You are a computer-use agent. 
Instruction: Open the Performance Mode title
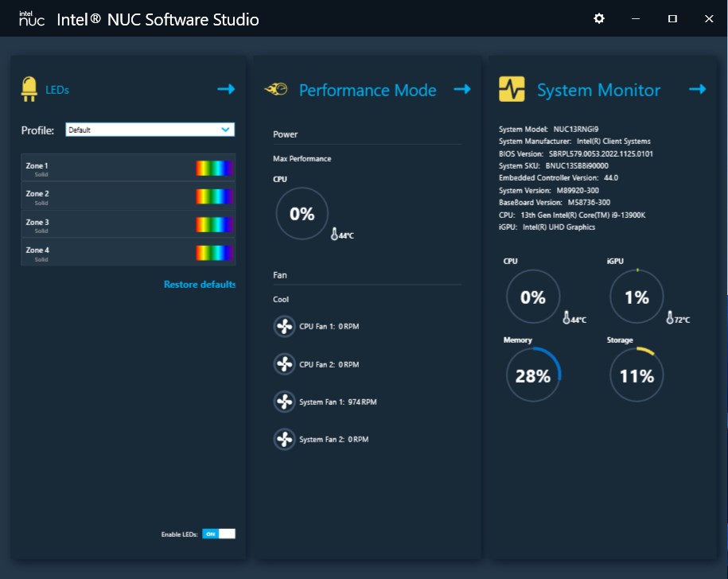coord(368,90)
